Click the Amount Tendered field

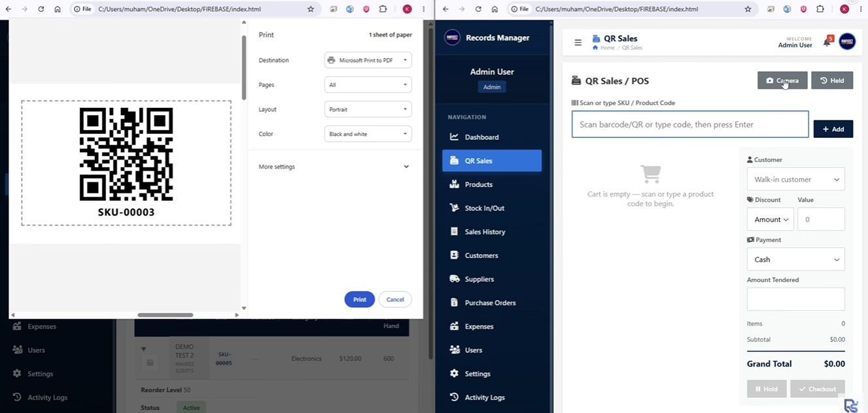pyautogui.click(x=795, y=299)
